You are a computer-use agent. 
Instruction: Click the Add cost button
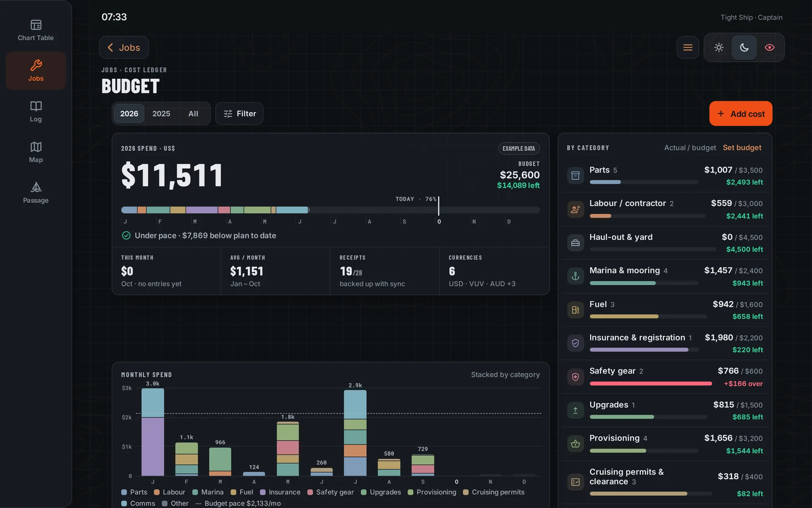click(741, 114)
